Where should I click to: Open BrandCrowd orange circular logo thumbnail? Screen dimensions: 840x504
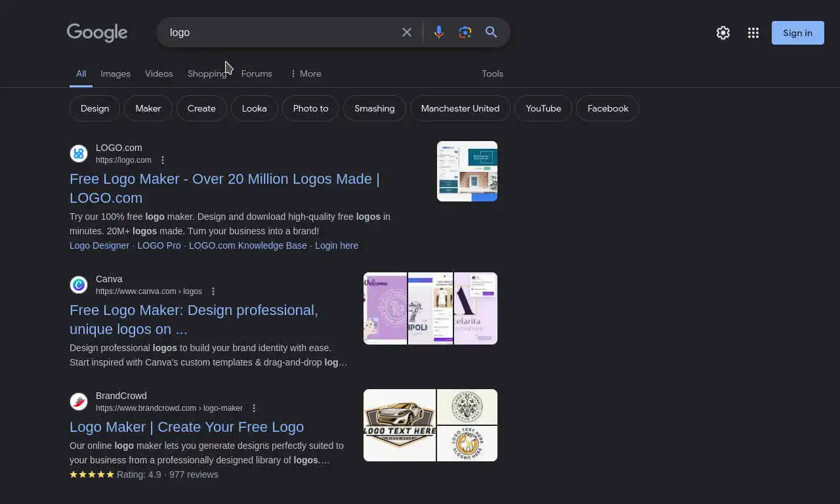467,444
